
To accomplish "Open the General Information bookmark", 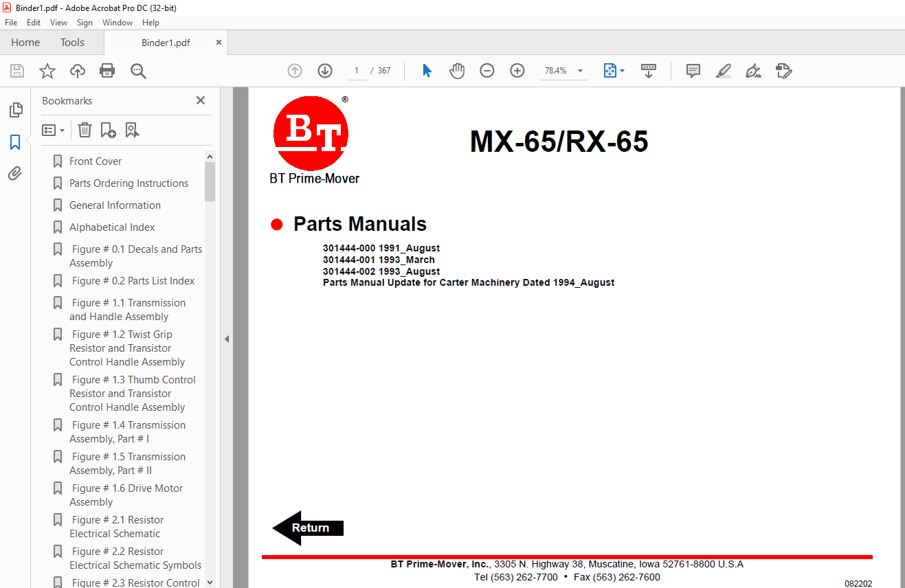I will 115,205.
